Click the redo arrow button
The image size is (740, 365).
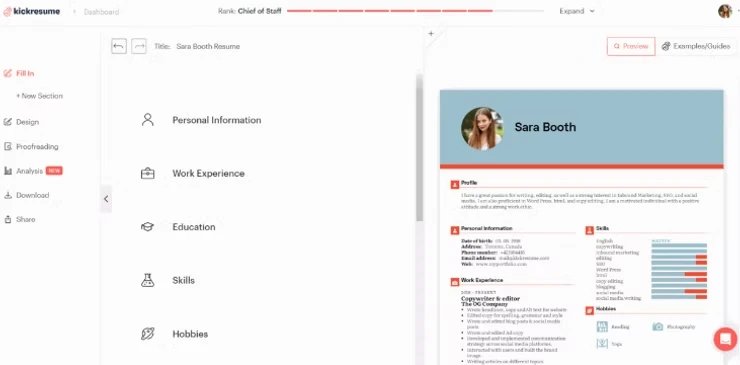[x=139, y=46]
